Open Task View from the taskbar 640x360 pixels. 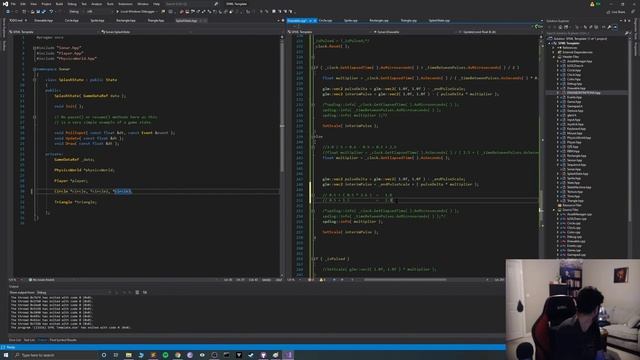point(116,355)
